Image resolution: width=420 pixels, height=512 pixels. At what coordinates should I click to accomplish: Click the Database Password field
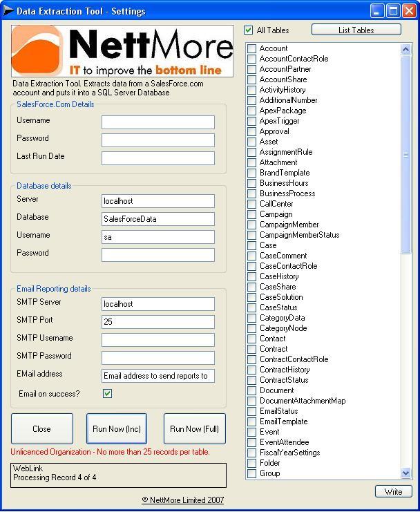(x=158, y=255)
